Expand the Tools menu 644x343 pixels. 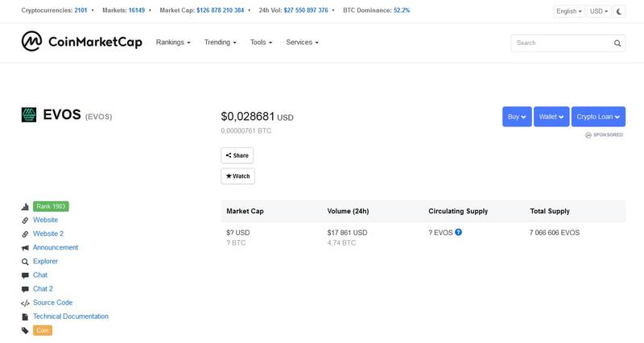point(261,43)
